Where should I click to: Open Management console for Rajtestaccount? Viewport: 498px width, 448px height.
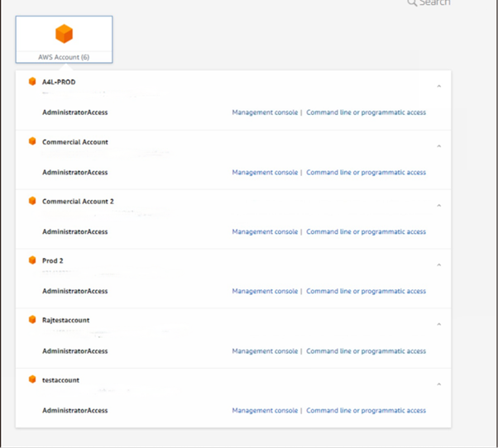pos(265,351)
